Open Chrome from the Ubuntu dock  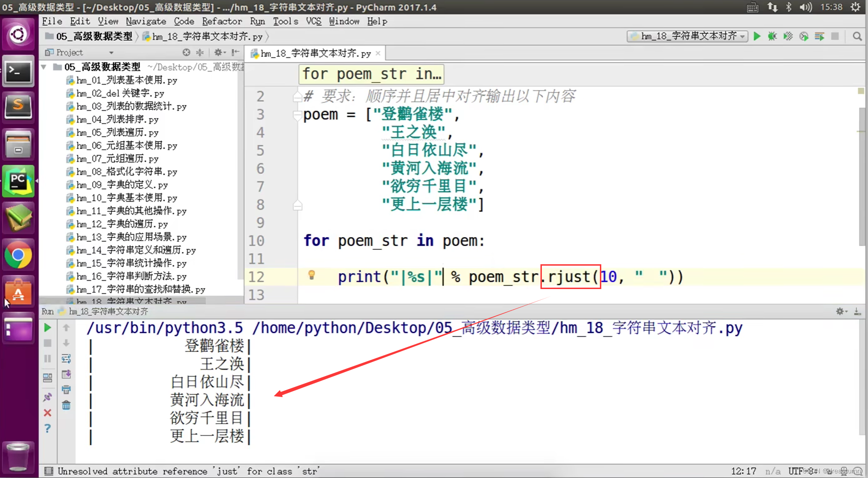click(18, 255)
